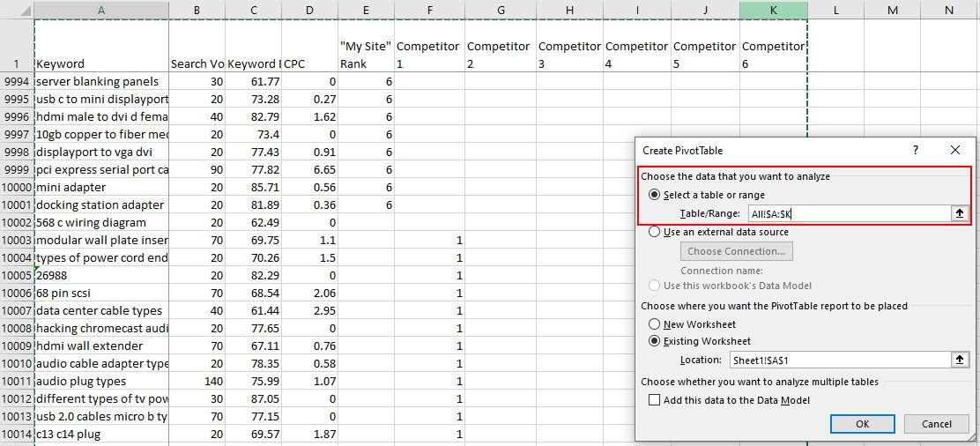Choose 'Select a table or range' option

click(x=655, y=195)
